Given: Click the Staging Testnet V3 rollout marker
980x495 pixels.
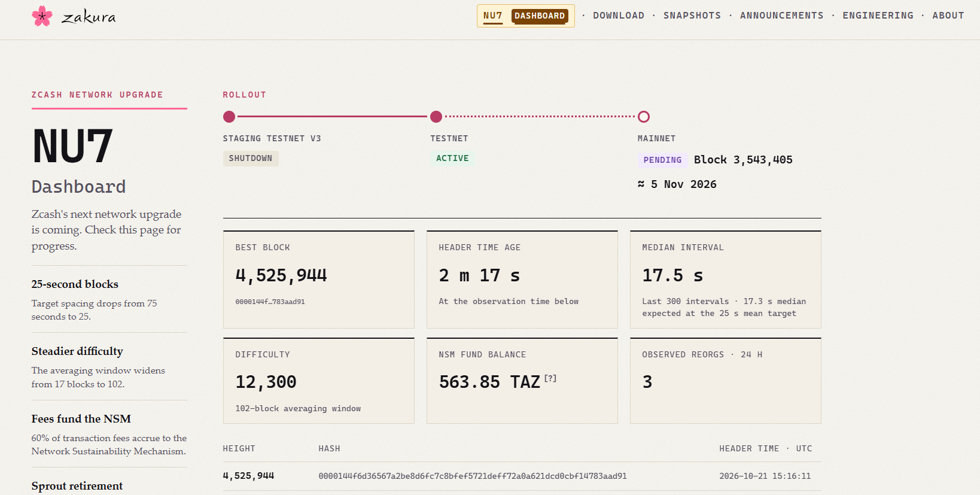Looking at the screenshot, I should 229,117.
